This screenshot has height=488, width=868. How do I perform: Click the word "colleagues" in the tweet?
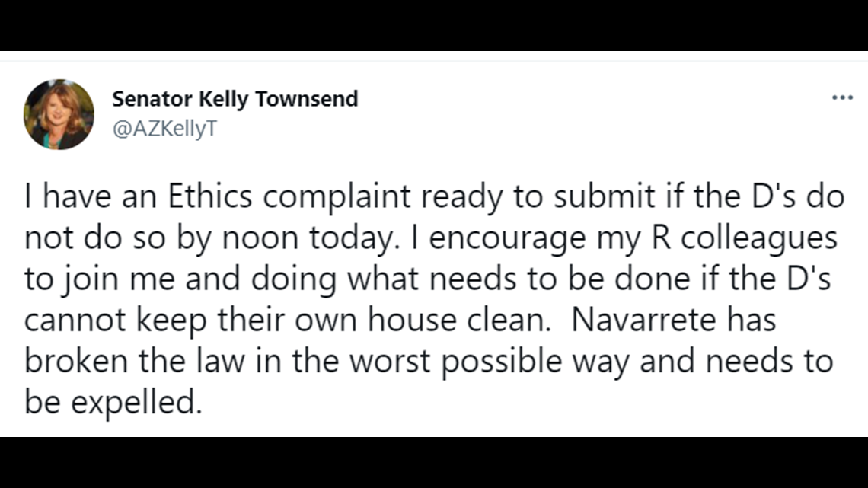758,239
